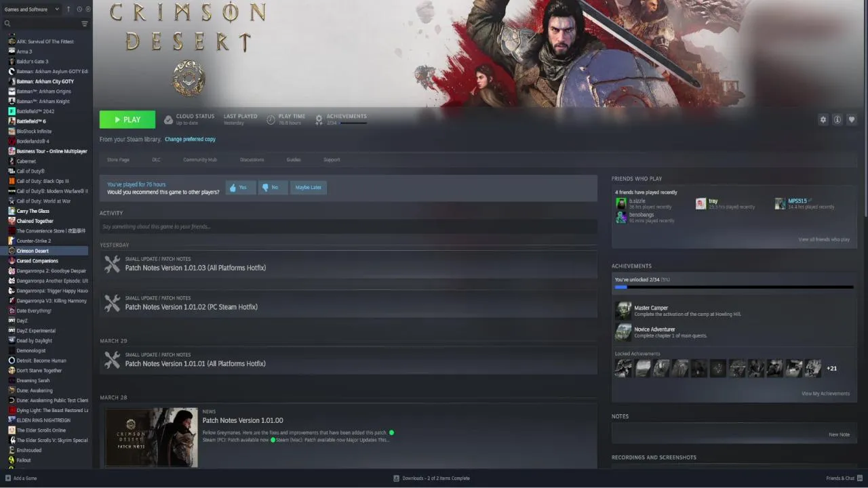Click benobangs friend avatar
The width and height of the screenshot is (868, 488).
(621, 217)
